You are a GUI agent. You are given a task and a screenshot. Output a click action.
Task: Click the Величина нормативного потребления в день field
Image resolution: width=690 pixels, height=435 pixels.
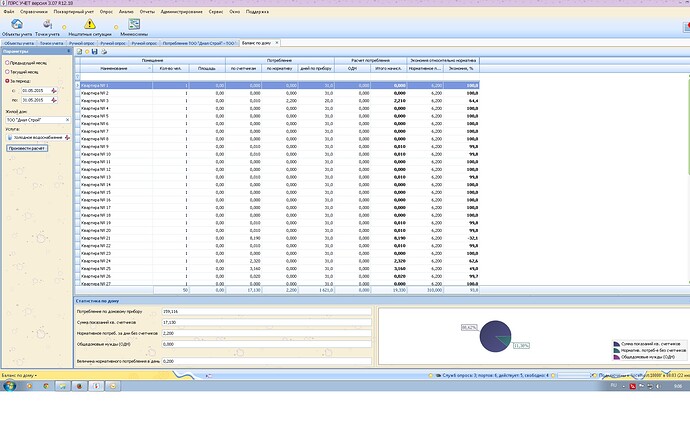[267, 361]
